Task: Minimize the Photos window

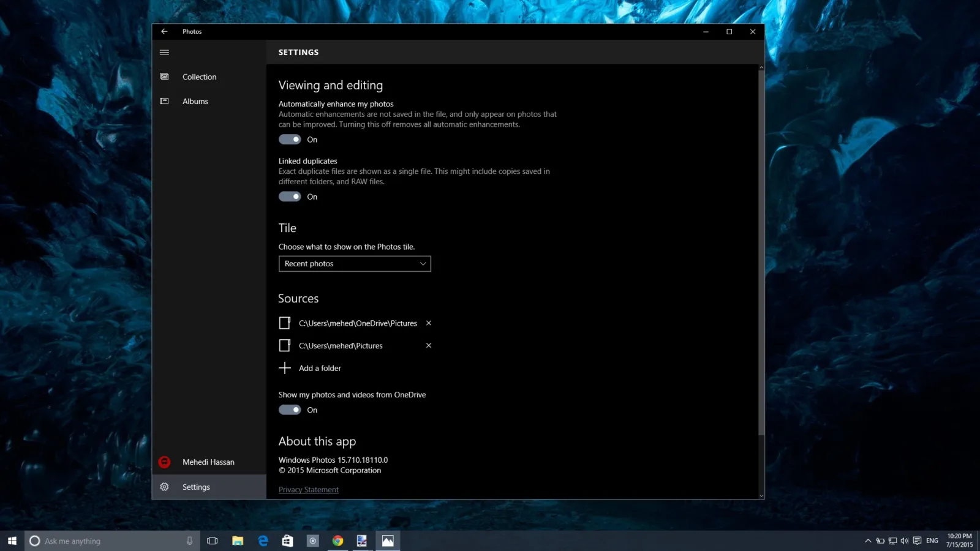Action: (706, 32)
